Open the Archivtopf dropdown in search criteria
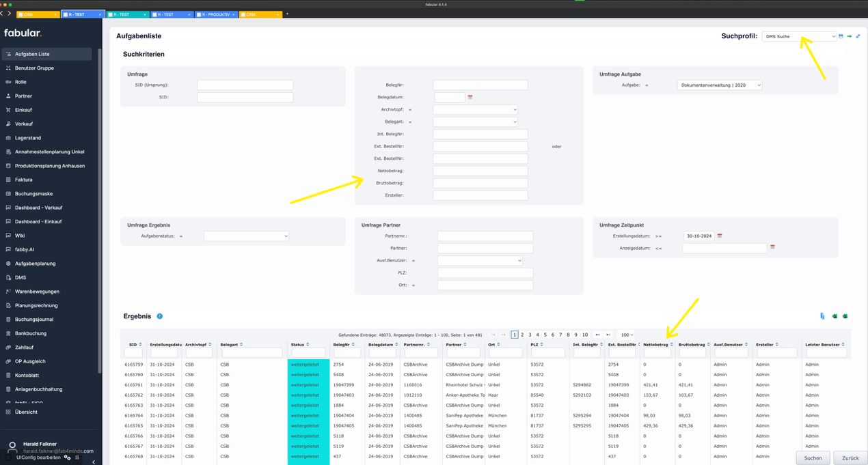The image size is (868, 465). pos(475,109)
